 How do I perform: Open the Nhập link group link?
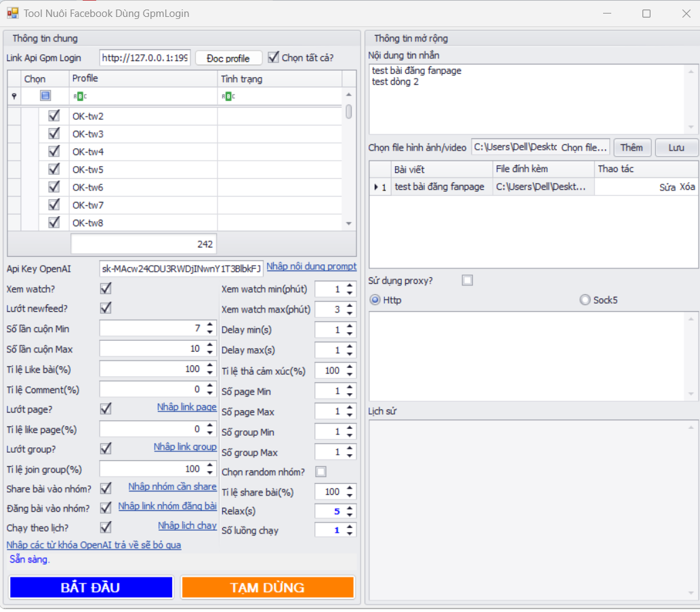(x=185, y=447)
